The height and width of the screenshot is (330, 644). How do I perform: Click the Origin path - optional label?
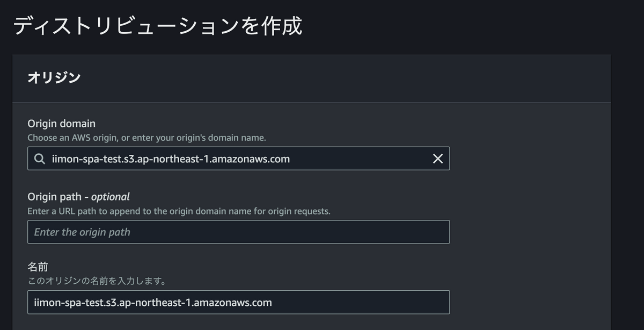point(78,197)
